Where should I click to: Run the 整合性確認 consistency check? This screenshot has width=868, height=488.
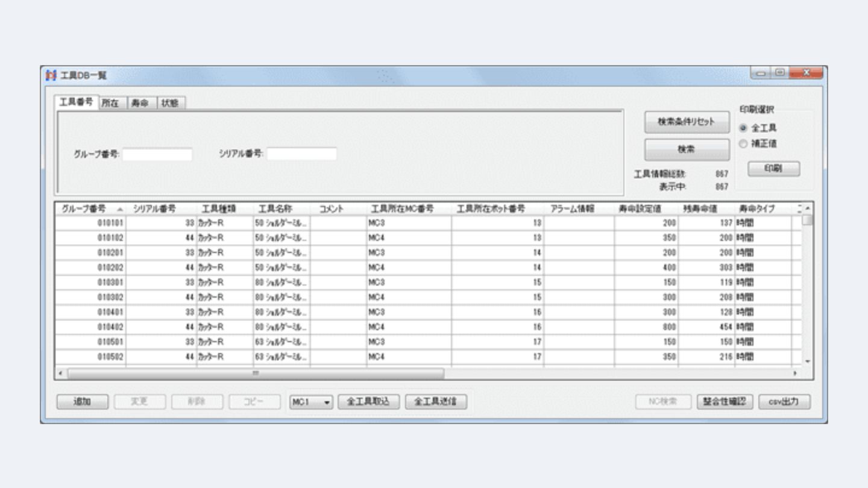725,402
